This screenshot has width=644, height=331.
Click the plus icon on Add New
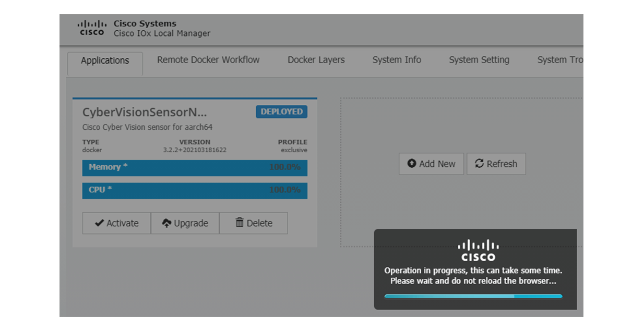point(412,164)
